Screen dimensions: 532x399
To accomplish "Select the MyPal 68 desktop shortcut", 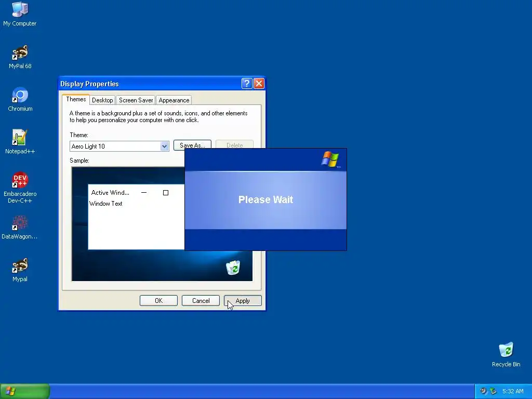I will pos(20,56).
